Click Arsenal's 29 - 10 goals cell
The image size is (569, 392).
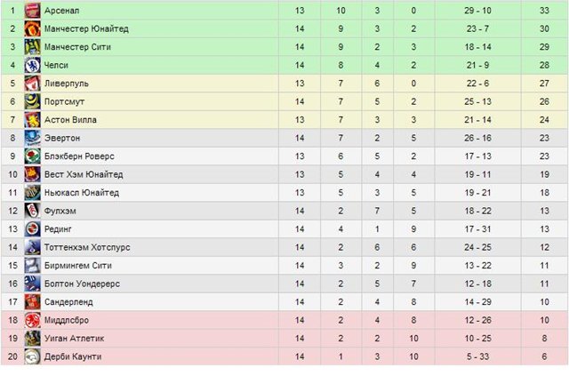coord(477,11)
